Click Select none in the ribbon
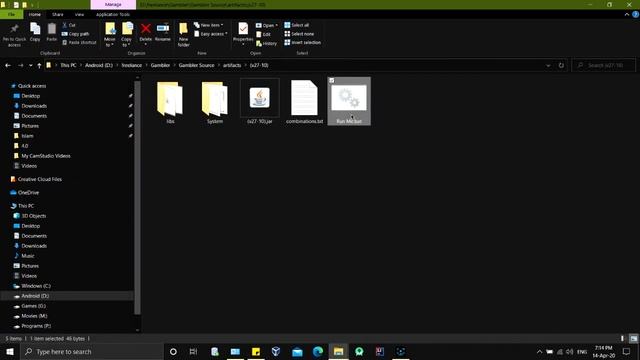This screenshot has height=360, width=640. point(299,34)
